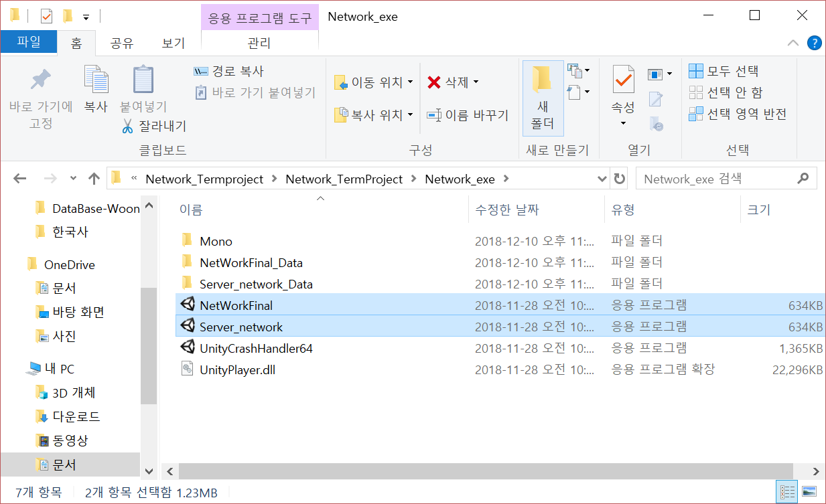The height and width of the screenshot is (504, 826).
Task: Switch to Details view in status bar
Action: 786,492
